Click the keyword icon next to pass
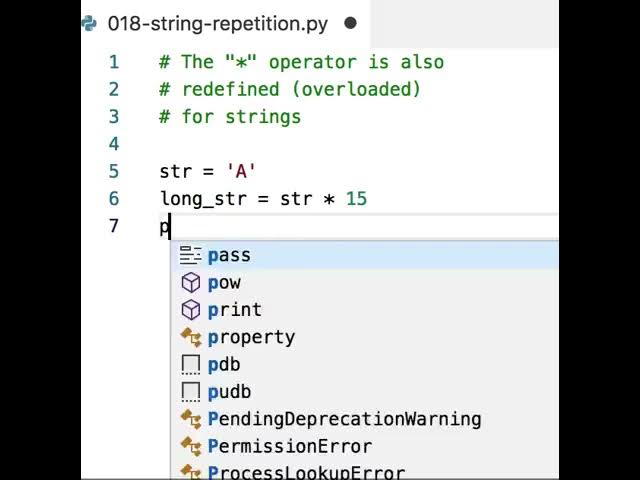 [190, 256]
